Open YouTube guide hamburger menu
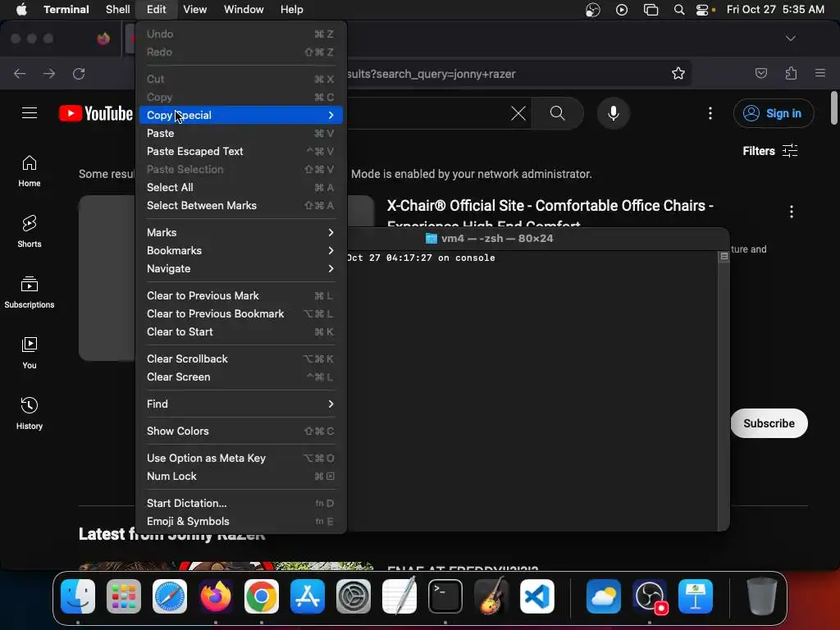The height and width of the screenshot is (630, 840). coord(30,113)
